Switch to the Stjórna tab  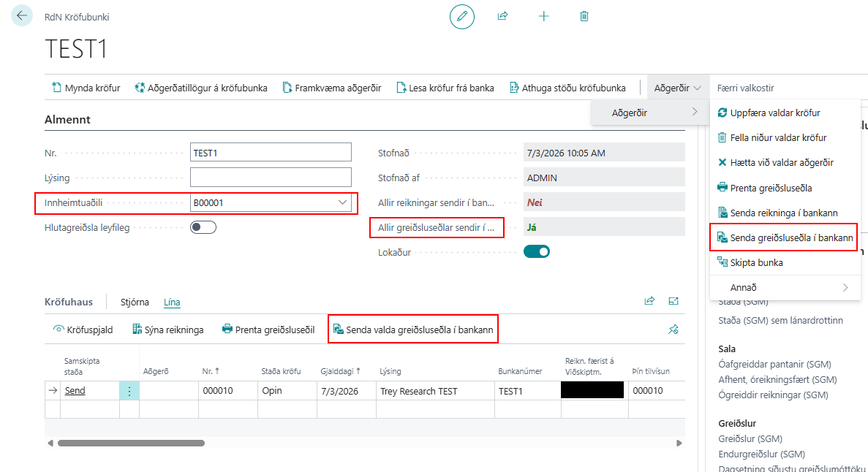pos(135,302)
